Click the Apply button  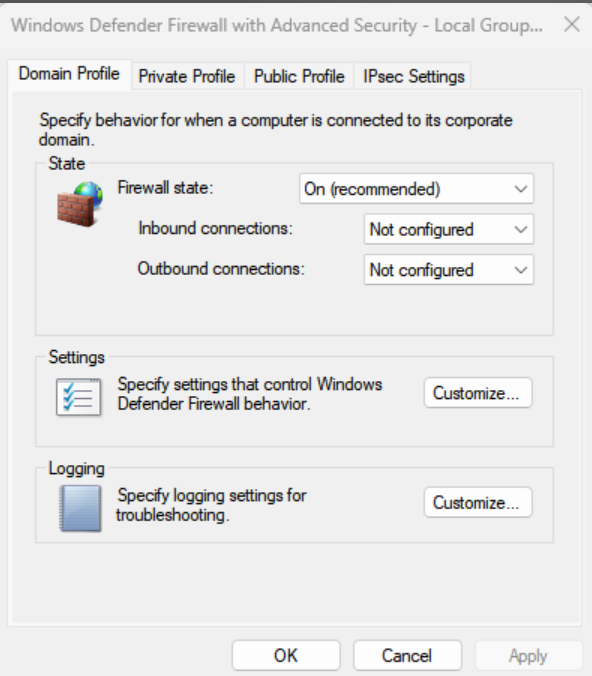pyautogui.click(x=528, y=655)
